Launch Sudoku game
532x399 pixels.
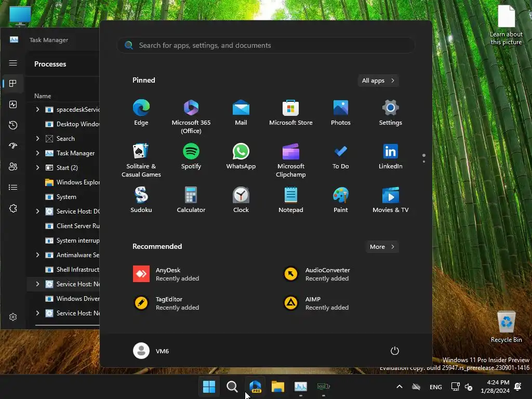click(141, 200)
